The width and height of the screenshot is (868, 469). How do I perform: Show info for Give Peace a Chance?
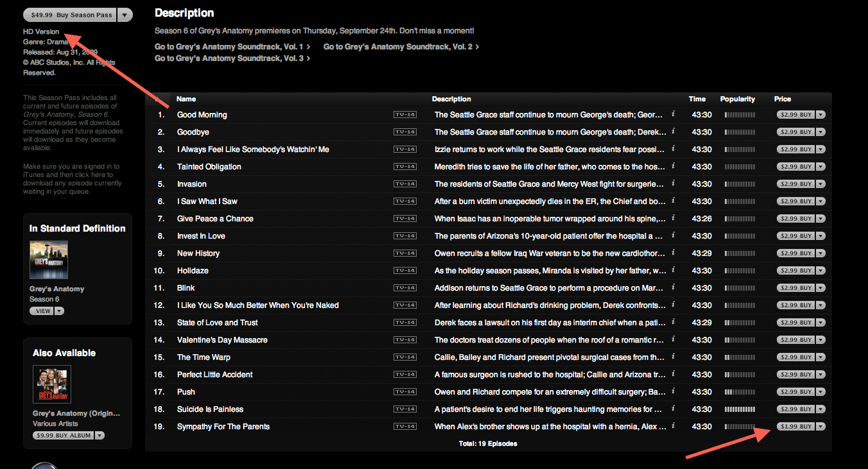673,218
